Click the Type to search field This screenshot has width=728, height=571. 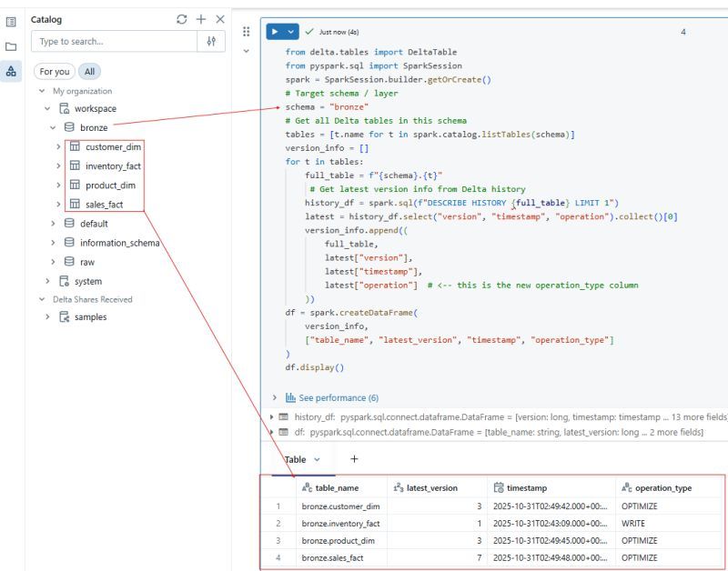pos(114,42)
